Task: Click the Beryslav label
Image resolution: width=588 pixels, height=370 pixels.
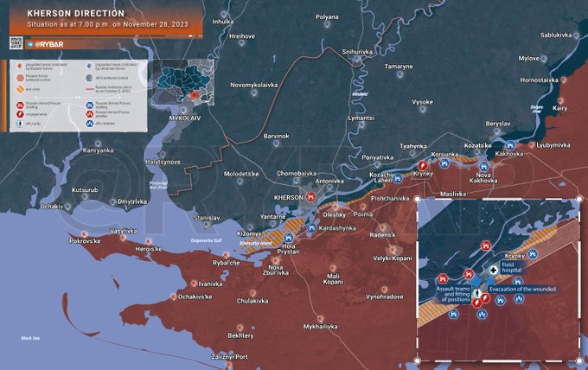Action: (497, 124)
